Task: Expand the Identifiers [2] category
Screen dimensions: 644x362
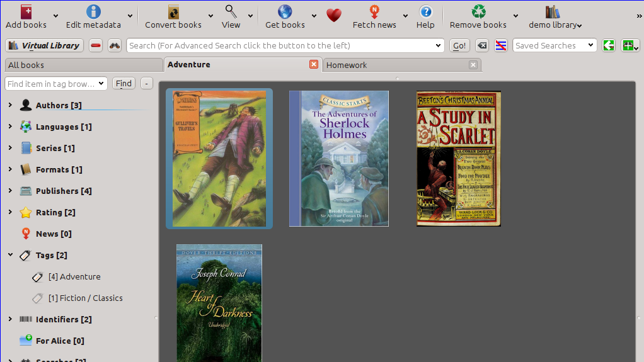Action: (x=10, y=319)
